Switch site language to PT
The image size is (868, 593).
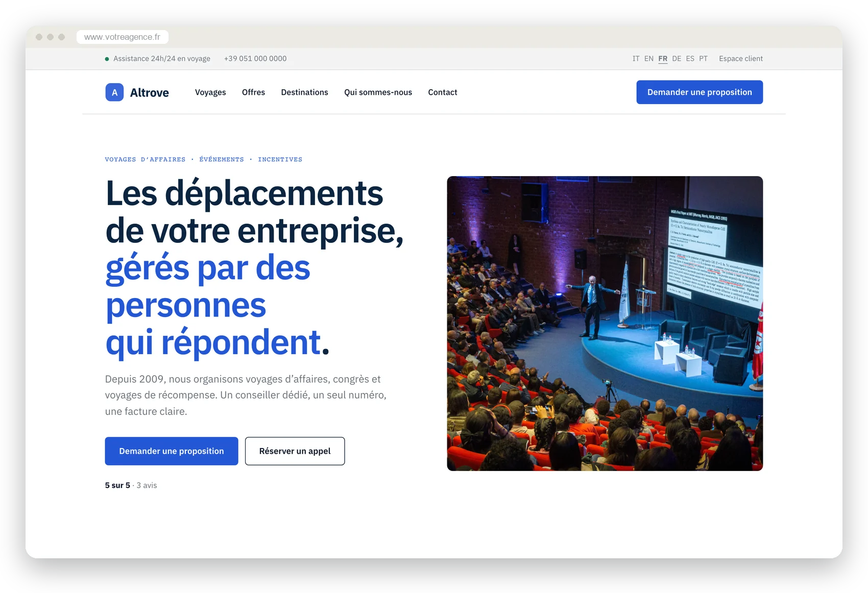pyautogui.click(x=704, y=59)
